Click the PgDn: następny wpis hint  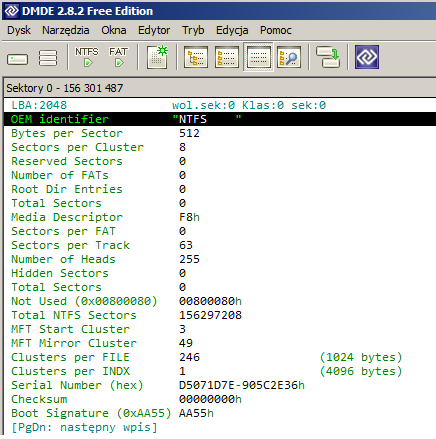[84, 427]
